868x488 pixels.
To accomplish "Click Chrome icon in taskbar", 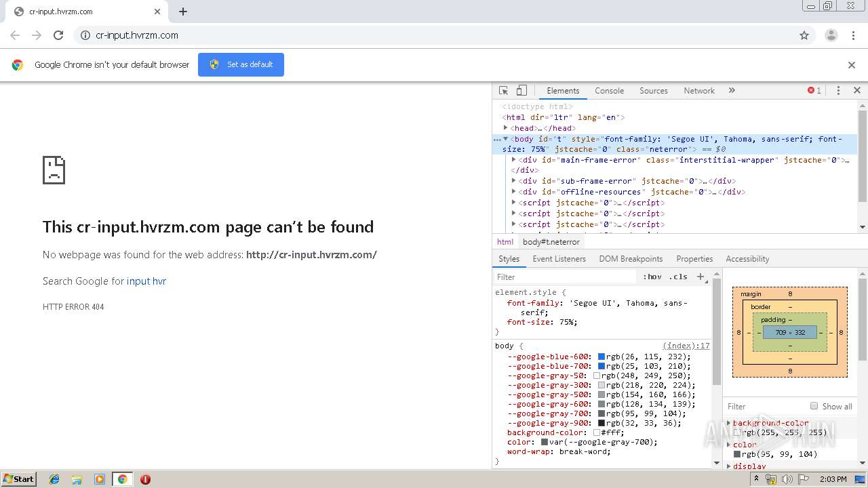I will [x=122, y=479].
